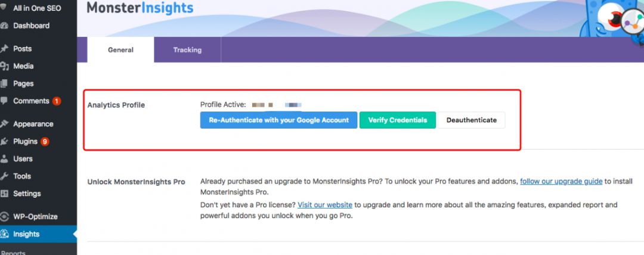The image size is (644, 255).
Task: Click the Posts pin icon in sidebar
Action: [4, 49]
